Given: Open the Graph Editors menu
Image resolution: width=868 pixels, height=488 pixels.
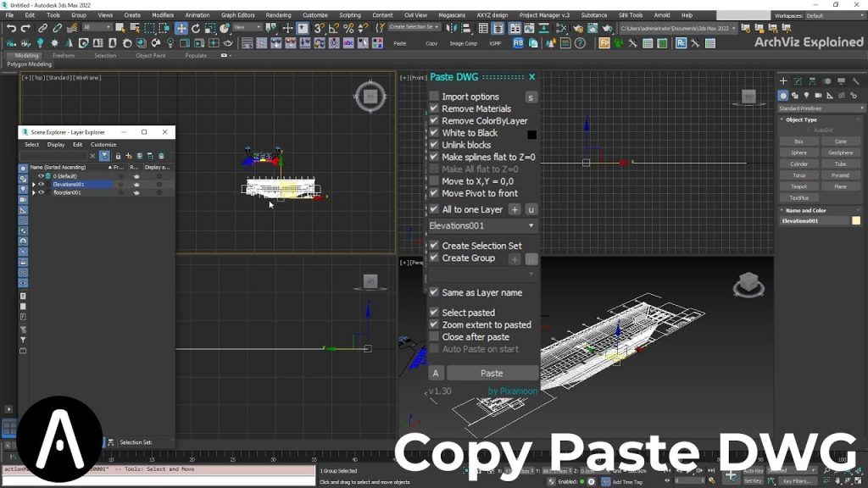Looking at the screenshot, I should point(237,15).
